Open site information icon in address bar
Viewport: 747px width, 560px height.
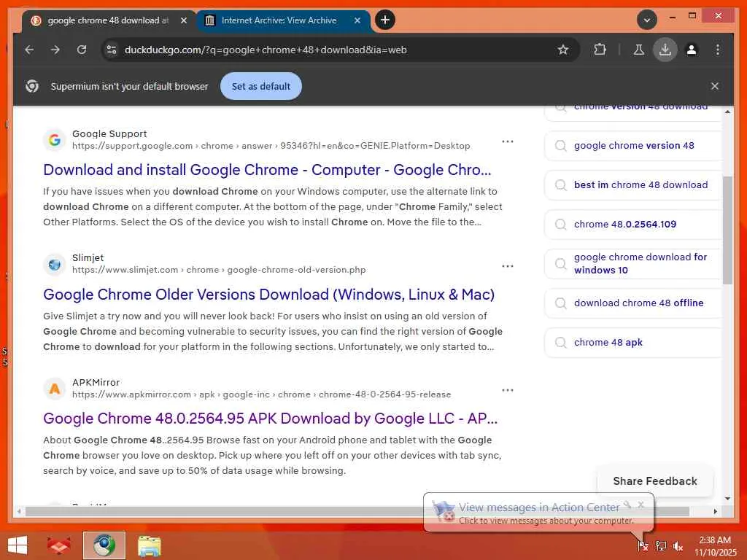[x=112, y=50]
